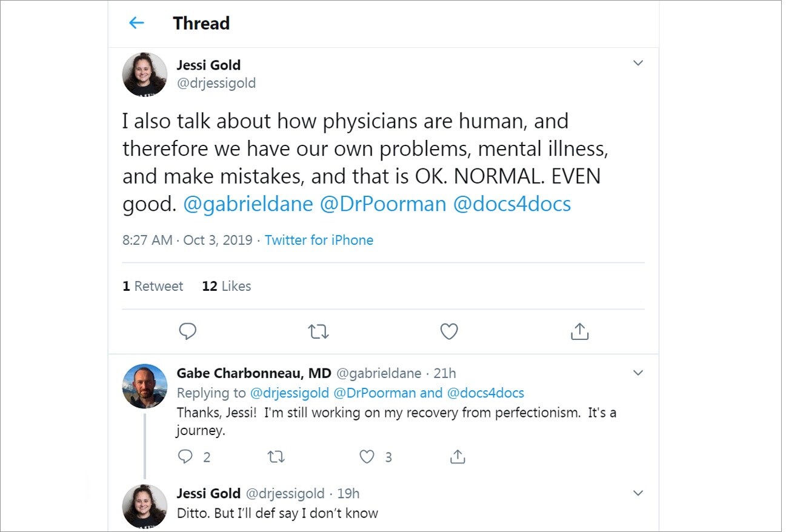Open the 1 Retweet list
Screen dimensions: 786x532
(x=153, y=285)
